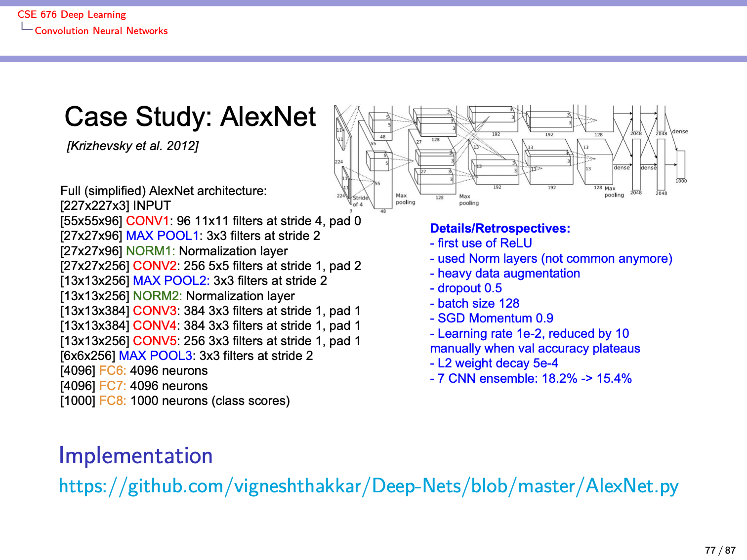Click the blue MAX POOL1 layer label
Viewport: 747px width, 560px height.
pos(163,236)
